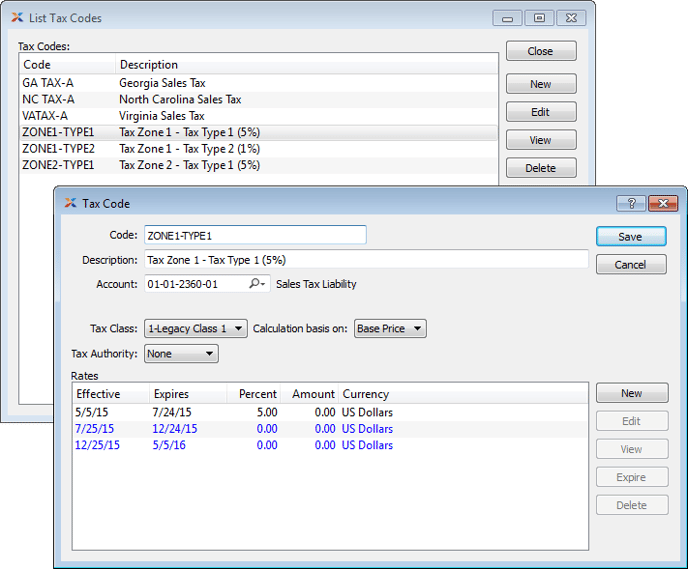Save the tax code
The image size is (688, 569).
click(630, 237)
